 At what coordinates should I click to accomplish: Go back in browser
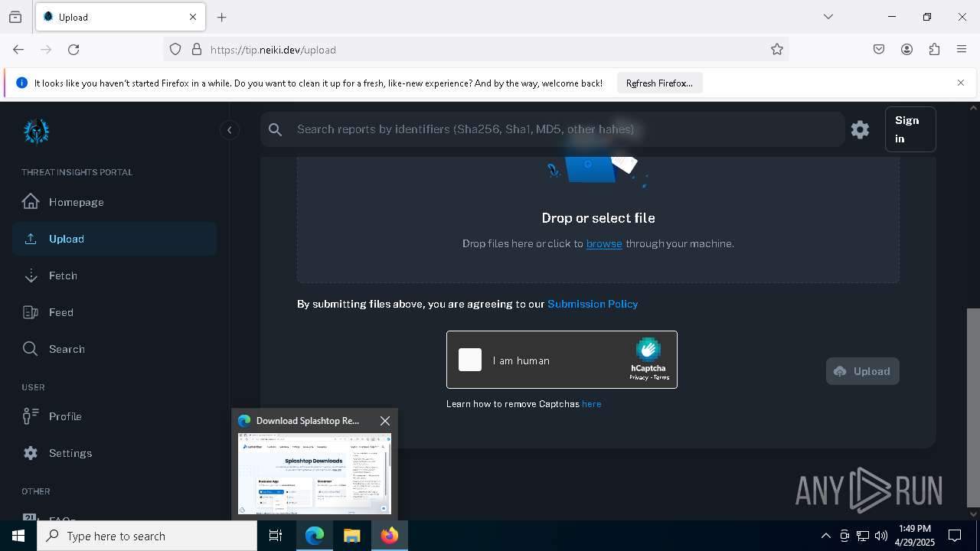click(x=18, y=49)
